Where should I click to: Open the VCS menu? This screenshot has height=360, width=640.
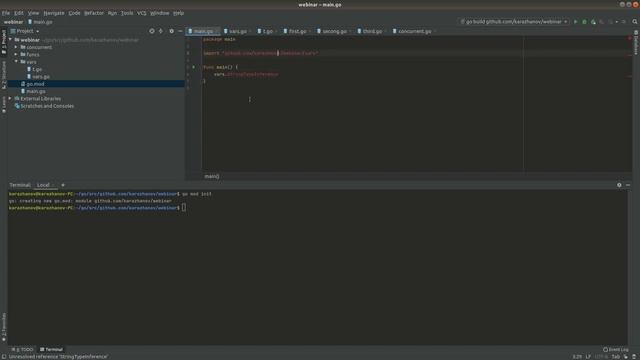pyautogui.click(x=142, y=13)
